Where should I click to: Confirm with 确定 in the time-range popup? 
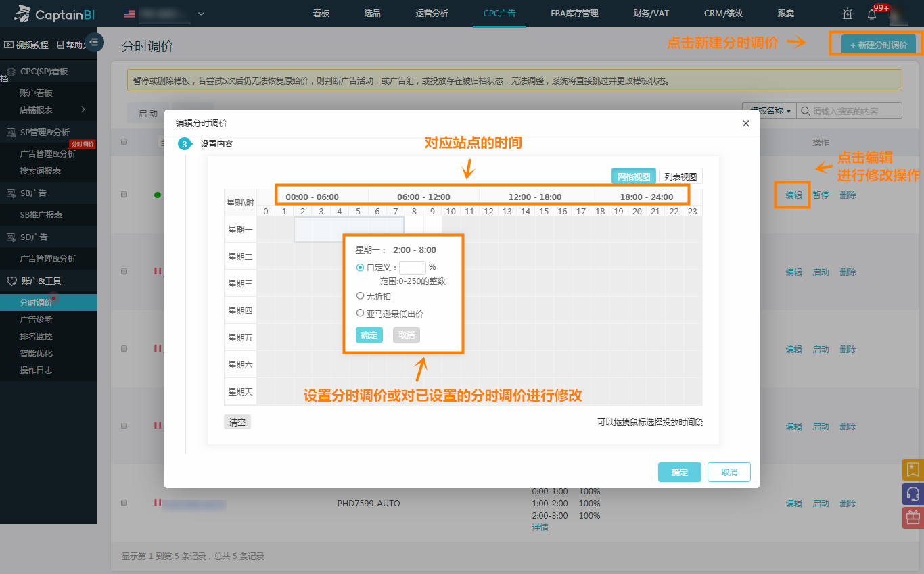pos(369,335)
